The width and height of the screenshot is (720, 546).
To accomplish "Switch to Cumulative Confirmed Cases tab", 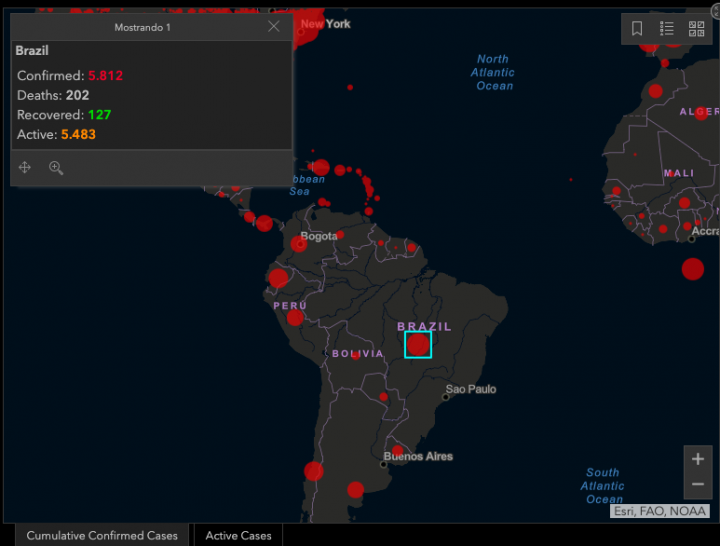I will pyautogui.click(x=102, y=535).
